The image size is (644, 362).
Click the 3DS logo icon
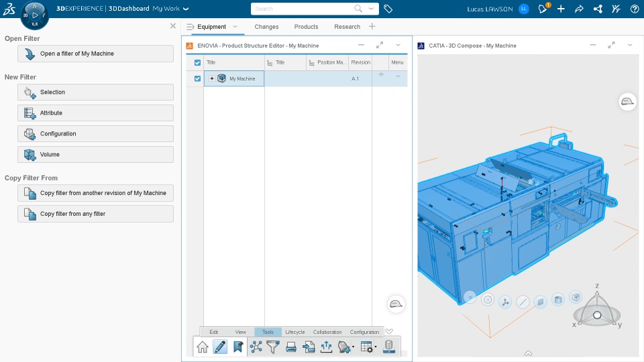coord(9,9)
